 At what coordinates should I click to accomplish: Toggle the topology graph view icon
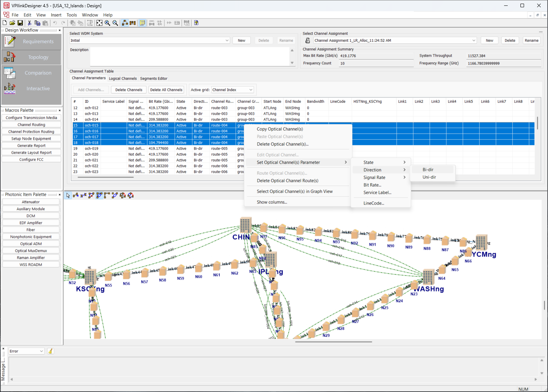point(125,23)
